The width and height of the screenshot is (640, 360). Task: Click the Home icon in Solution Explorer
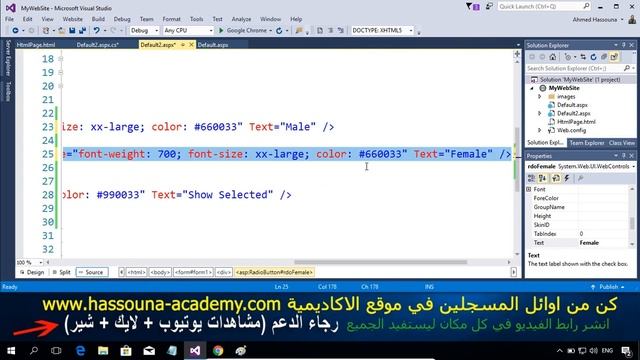coord(553,57)
